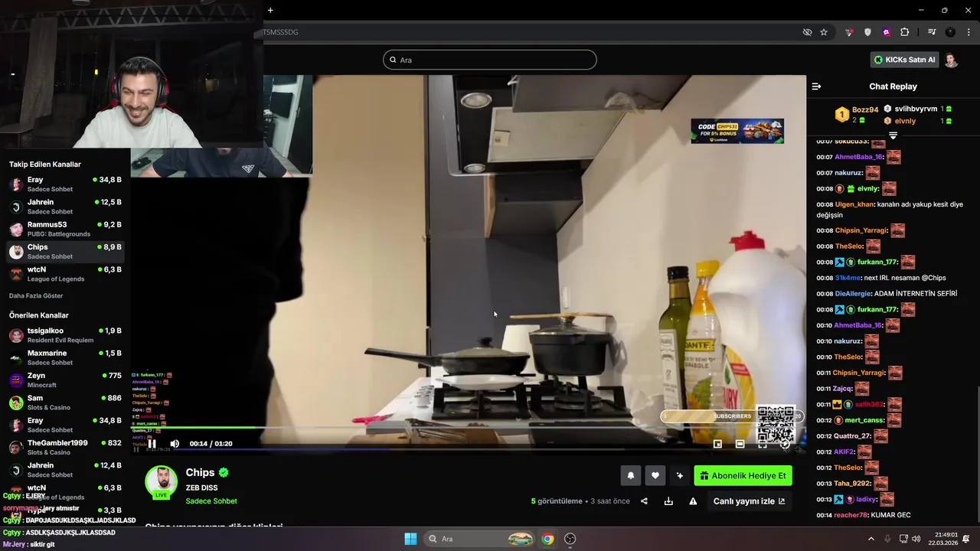Image resolution: width=980 pixels, height=551 pixels.
Task: Download the clip via download icon
Action: click(668, 501)
